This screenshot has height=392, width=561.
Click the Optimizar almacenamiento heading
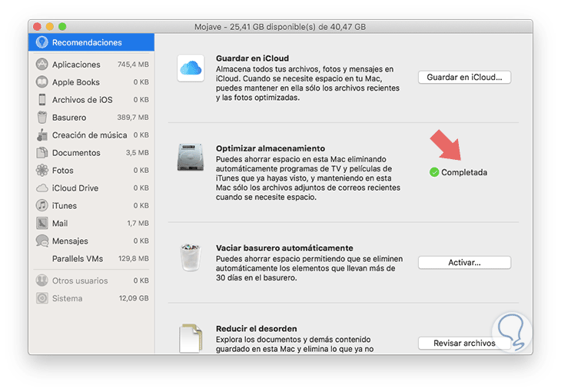click(271, 148)
